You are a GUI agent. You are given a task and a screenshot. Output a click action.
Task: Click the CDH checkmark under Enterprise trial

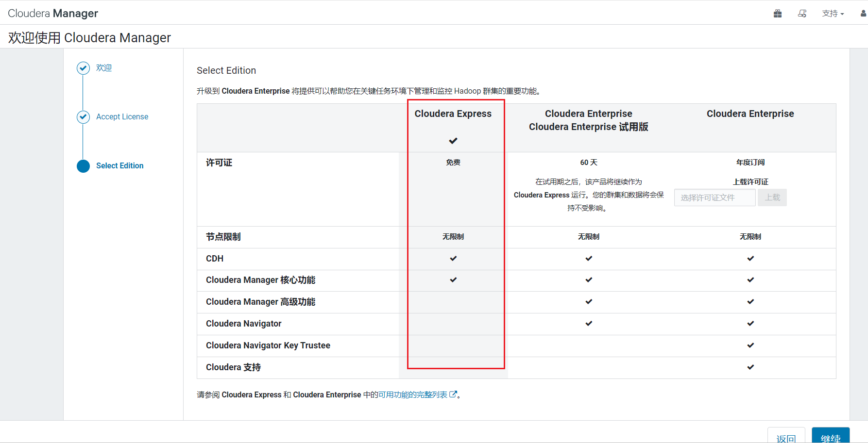(x=589, y=259)
